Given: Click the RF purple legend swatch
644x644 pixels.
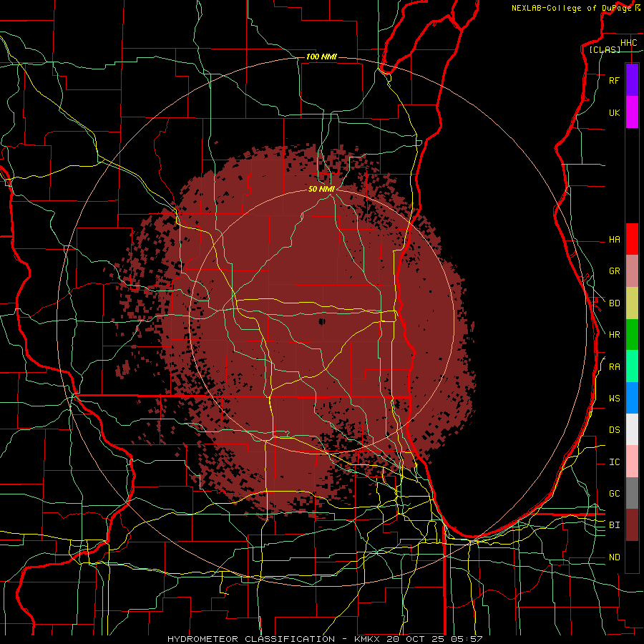Looking at the screenshot, I should coord(632,79).
